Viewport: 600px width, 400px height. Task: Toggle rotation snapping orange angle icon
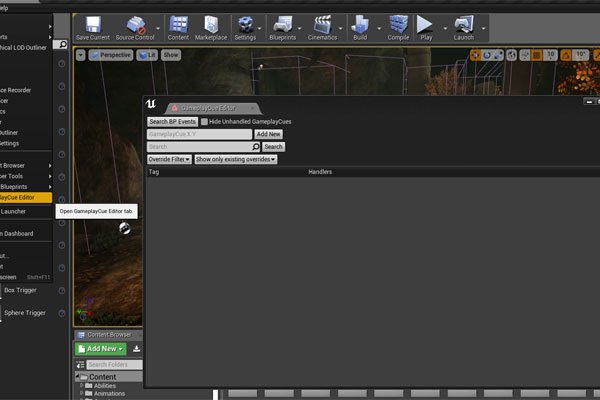pos(566,56)
